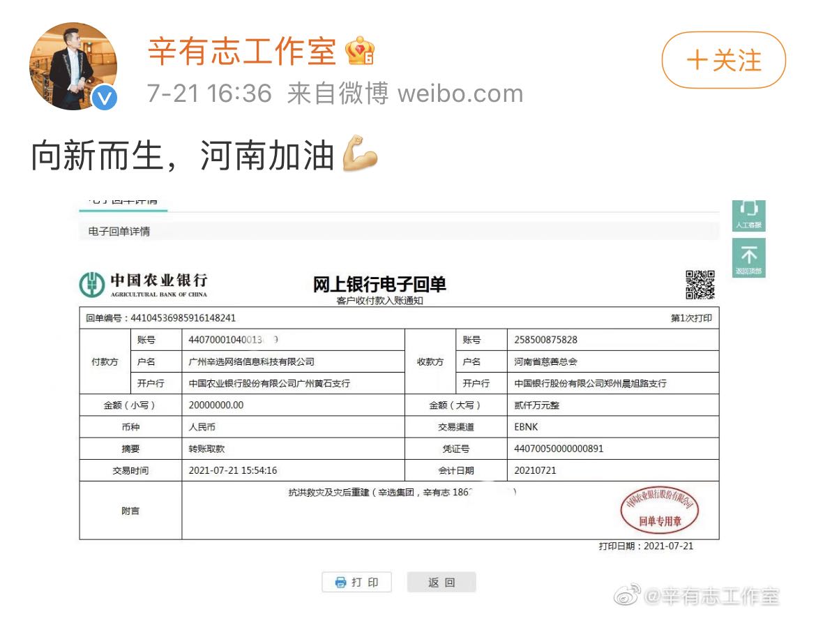Select the 电子回单详情 section header

coord(119,231)
